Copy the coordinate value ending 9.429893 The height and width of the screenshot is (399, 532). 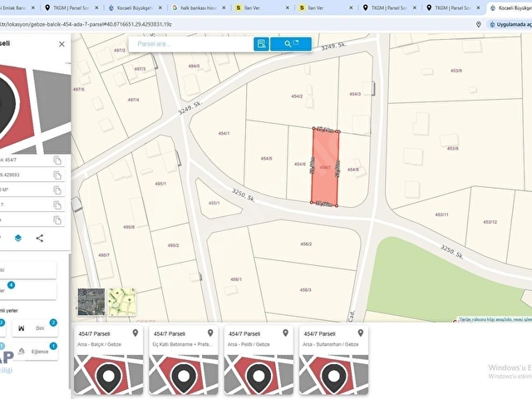[57, 175]
